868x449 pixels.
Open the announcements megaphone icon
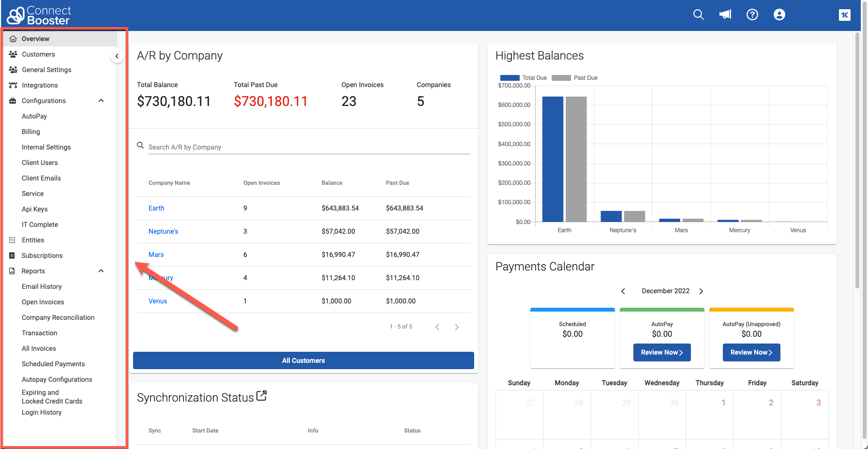point(725,15)
